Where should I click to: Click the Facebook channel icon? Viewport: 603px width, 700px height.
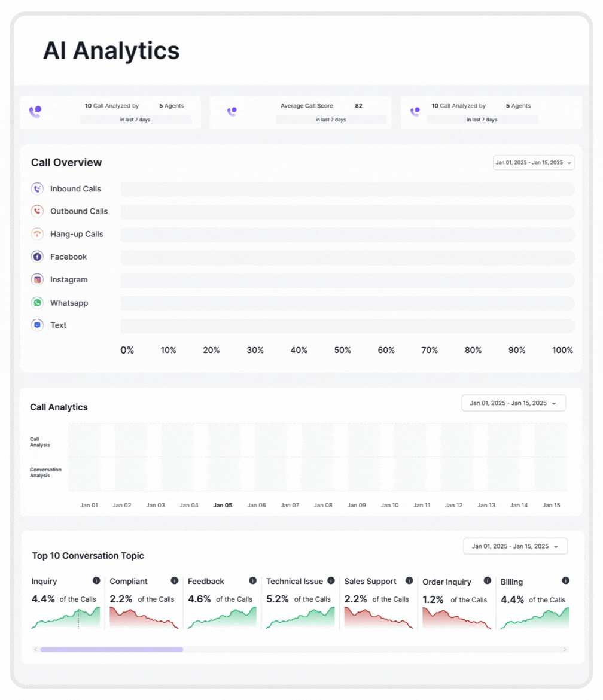click(x=37, y=257)
